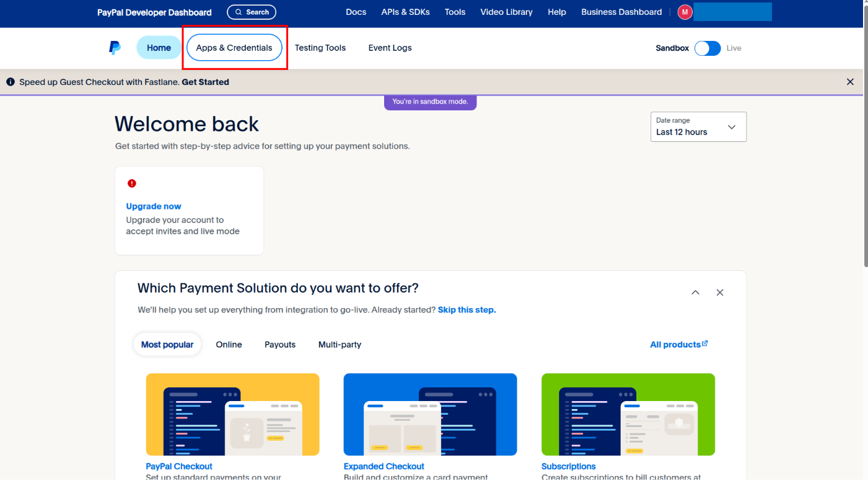Image resolution: width=868 pixels, height=481 pixels.
Task: Open the Expanded Checkout link
Action: (x=384, y=466)
